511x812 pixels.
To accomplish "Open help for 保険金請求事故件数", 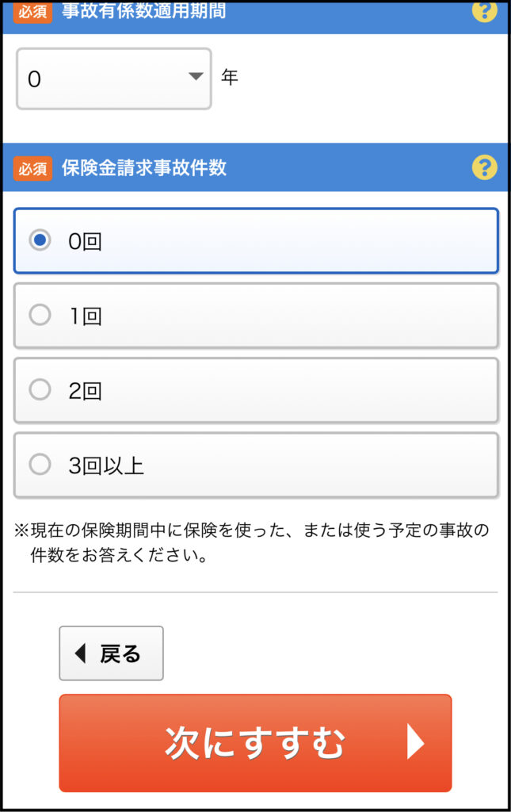I will click(484, 167).
